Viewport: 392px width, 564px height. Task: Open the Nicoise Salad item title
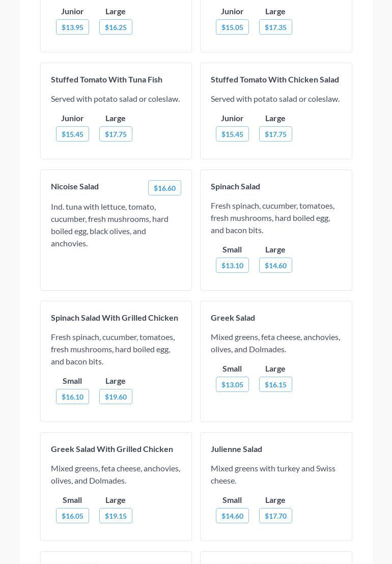75,186
